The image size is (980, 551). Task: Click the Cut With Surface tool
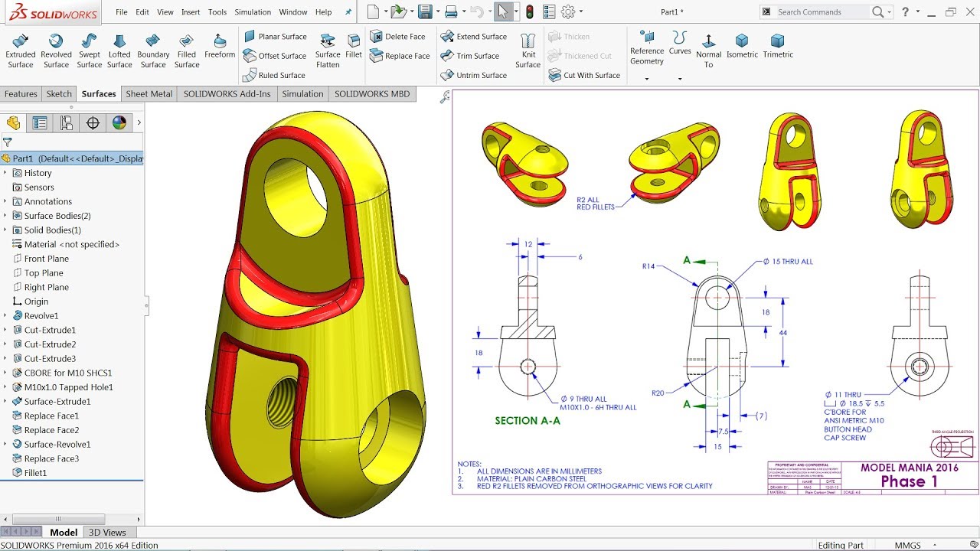(584, 75)
